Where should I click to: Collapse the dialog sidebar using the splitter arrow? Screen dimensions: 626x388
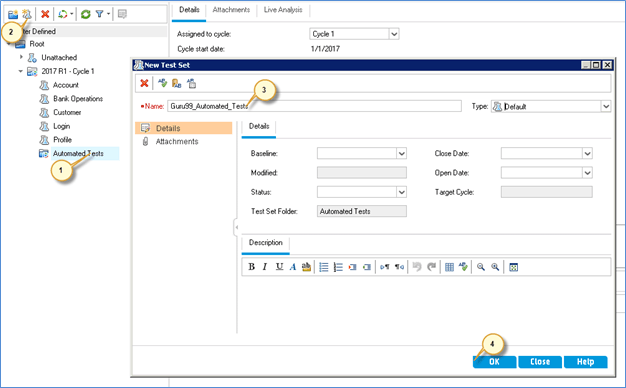[x=236, y=227]
